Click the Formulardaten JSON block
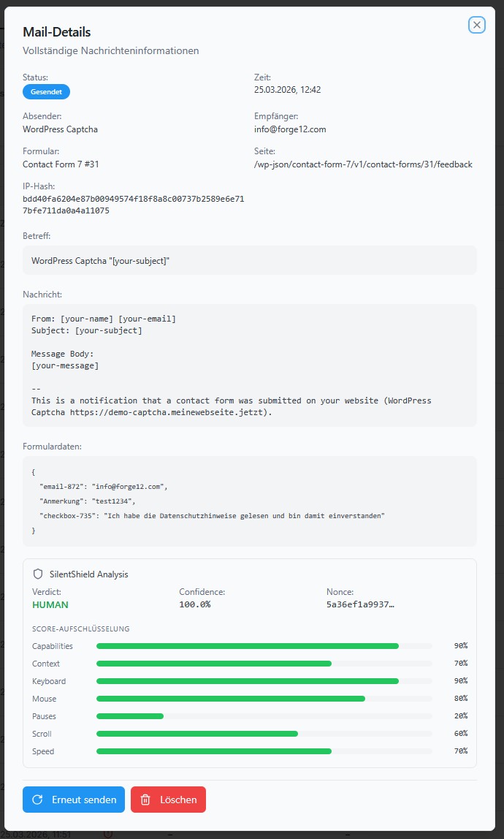The image size is (504, 839). pos(252,501)
